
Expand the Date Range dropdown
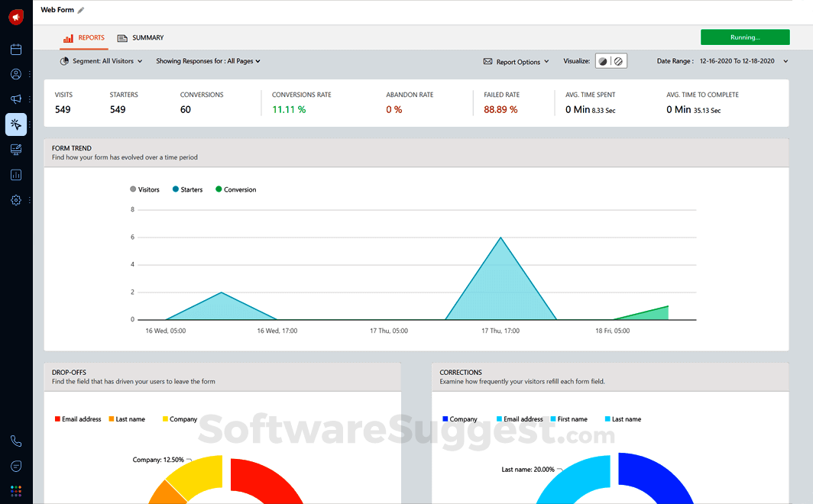tap(785, 61)
